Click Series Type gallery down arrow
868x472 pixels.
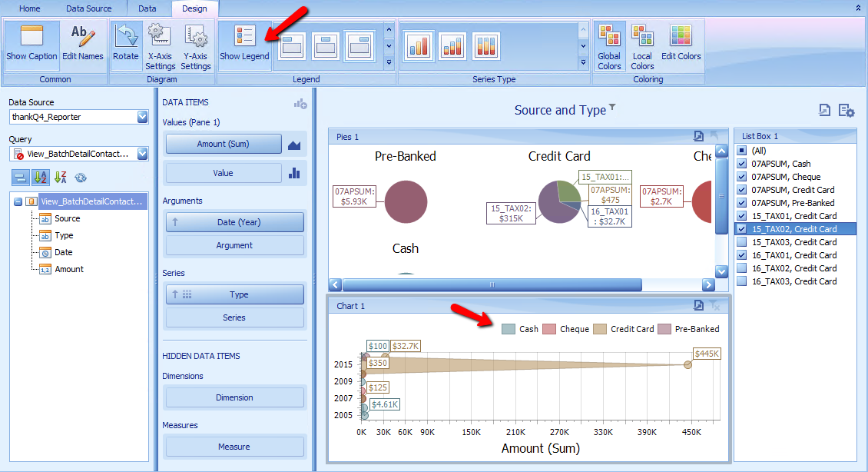[583, 46]
